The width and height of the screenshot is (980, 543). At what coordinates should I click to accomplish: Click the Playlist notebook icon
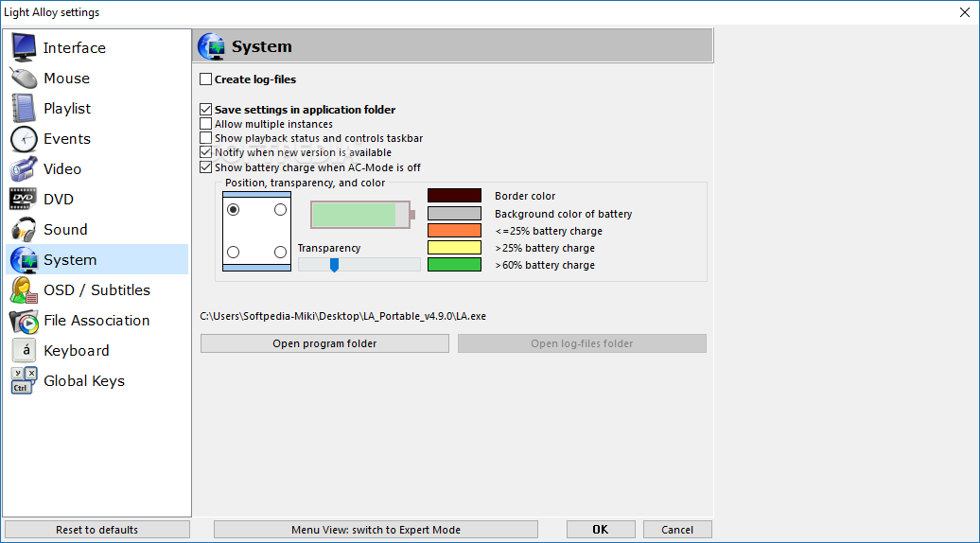pyautogui.click(x=24, y=108)
